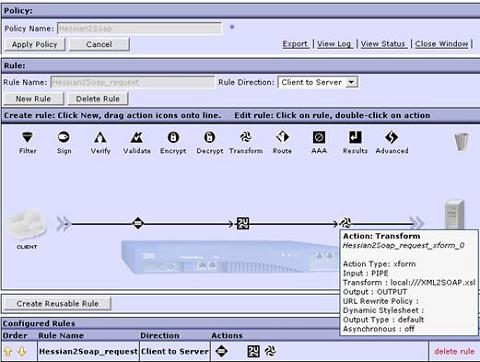Move Hessian2Soap_request rule up with arrow
Viewport: 480px width, 362px height.
pyautogui.click(x=8, y=351)
